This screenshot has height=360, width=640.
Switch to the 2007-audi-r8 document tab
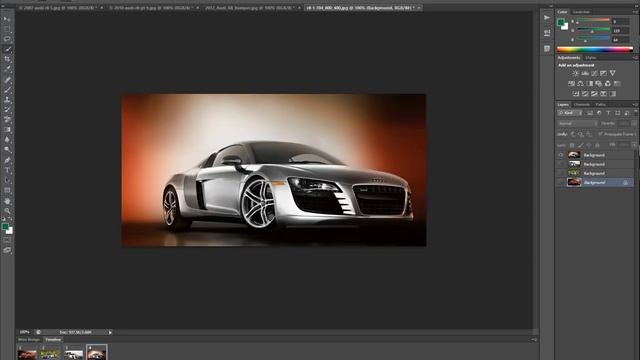58,8
